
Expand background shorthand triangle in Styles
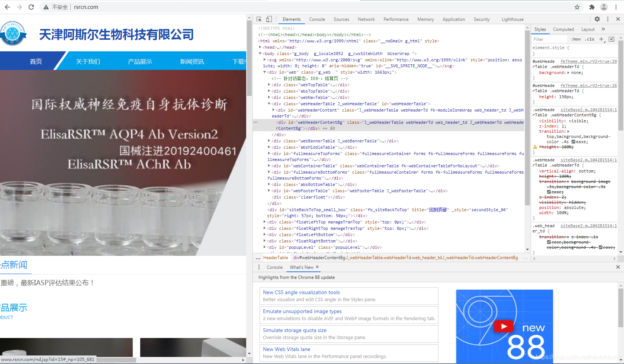[x=568, y=73]
